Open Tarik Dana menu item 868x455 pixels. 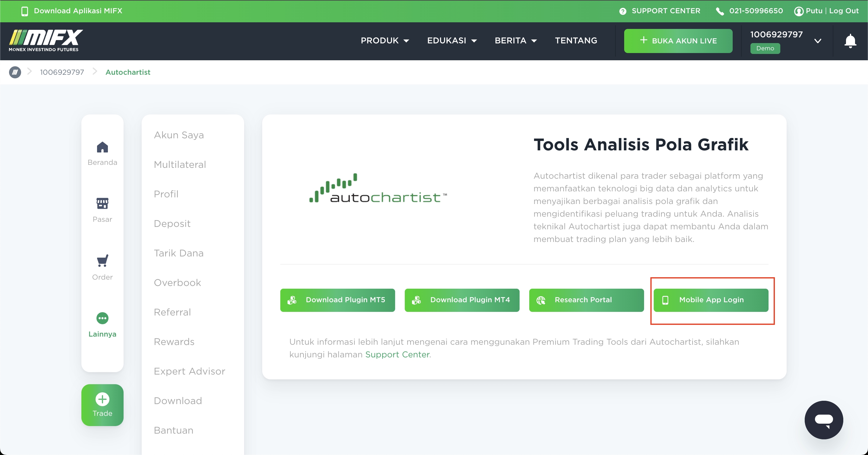(x=179, y=253)
